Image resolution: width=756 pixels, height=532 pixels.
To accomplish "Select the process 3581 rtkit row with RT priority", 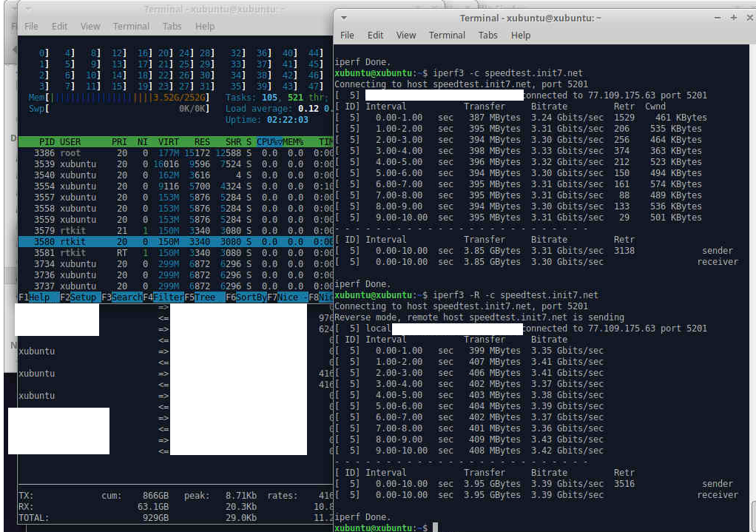I will 175,253.
